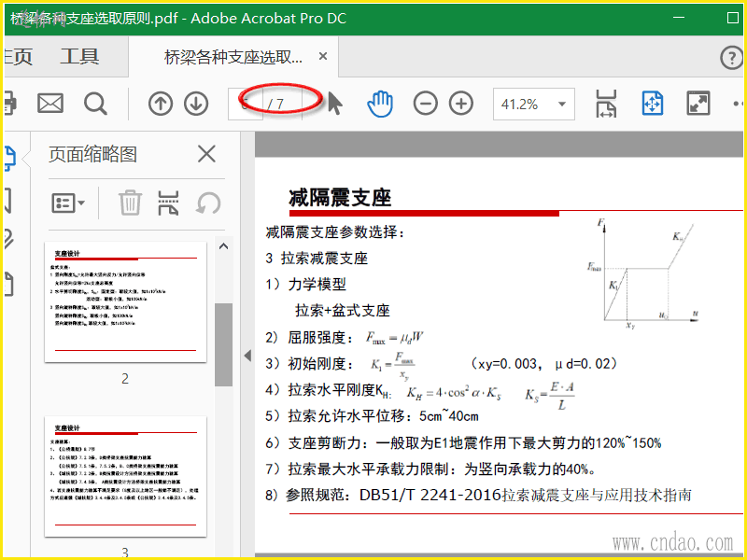Click the text 3 拉索减震支座
This screenshot has width=747, height=560.
click(317, 259)
